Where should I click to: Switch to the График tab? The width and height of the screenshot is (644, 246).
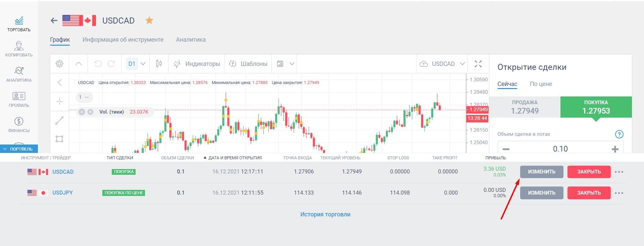(60, 40)
